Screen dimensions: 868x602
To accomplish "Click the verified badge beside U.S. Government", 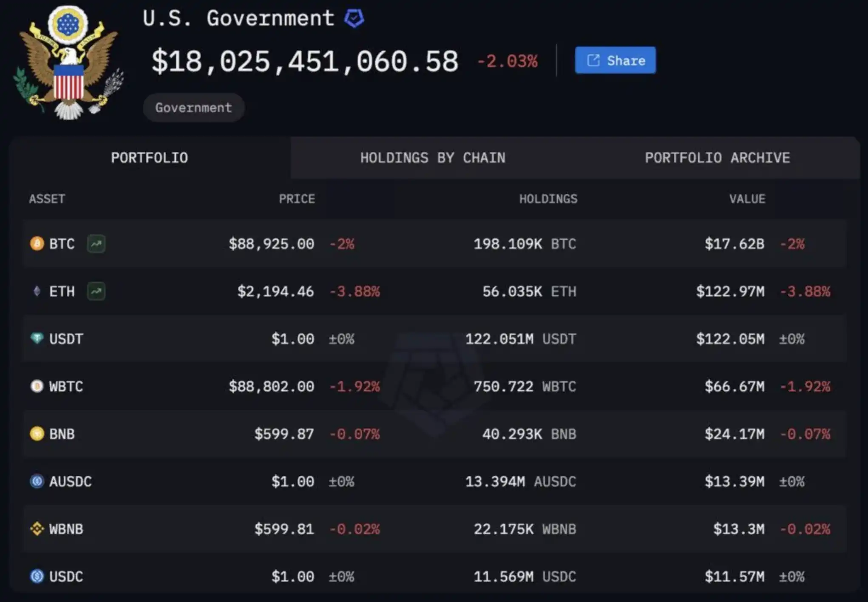I will [x=354, y=19].
